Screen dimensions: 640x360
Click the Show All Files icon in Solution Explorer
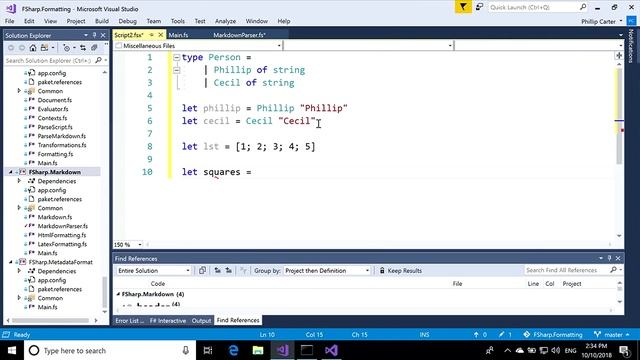click(94, 48)
